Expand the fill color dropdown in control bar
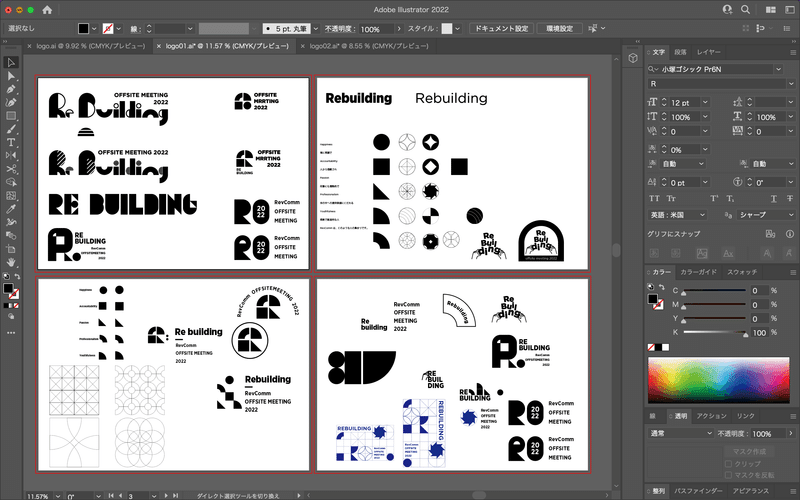 pos(94,29)
